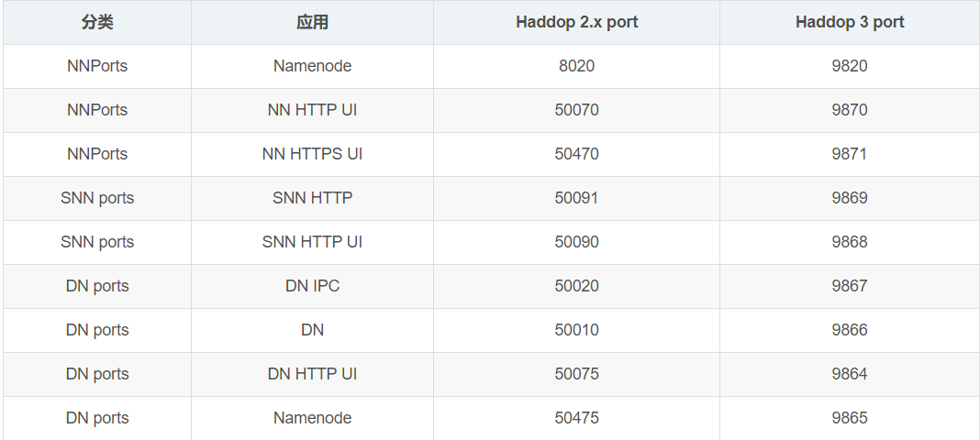Select SNN ports in the 50091 row
The image size is (980, 440).
tap(97, 198)
